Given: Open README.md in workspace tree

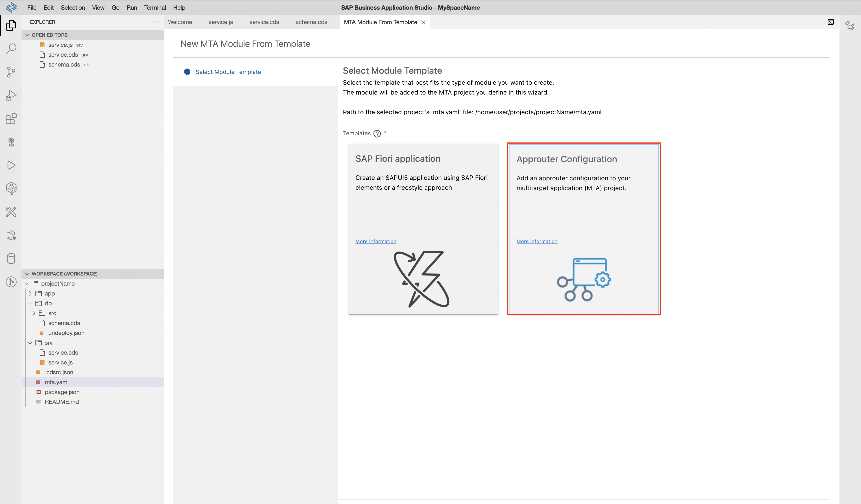Looking at the screenshot, I should 93,402.
